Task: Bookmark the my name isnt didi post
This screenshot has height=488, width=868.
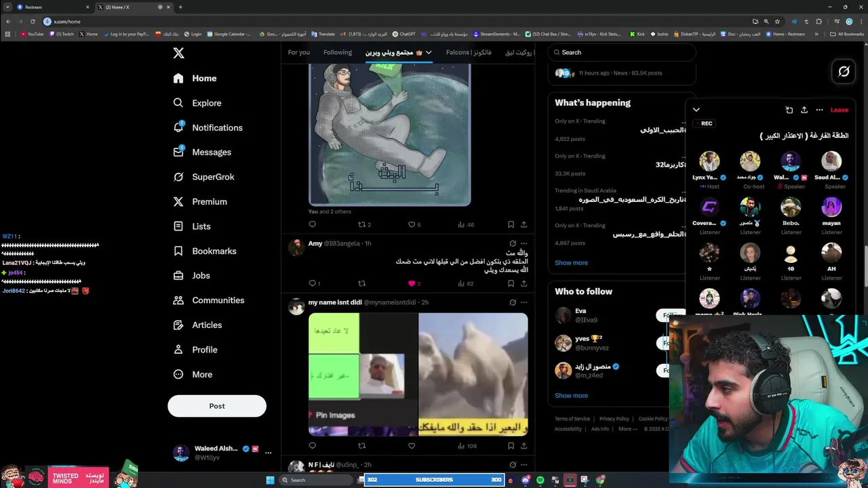Action: click(x=511, y=445)
